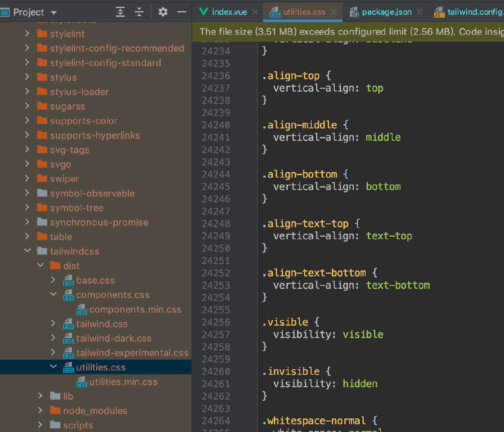Expand the swiper folder
Viewport: 504px width, 432px height.
click(27, 178)
